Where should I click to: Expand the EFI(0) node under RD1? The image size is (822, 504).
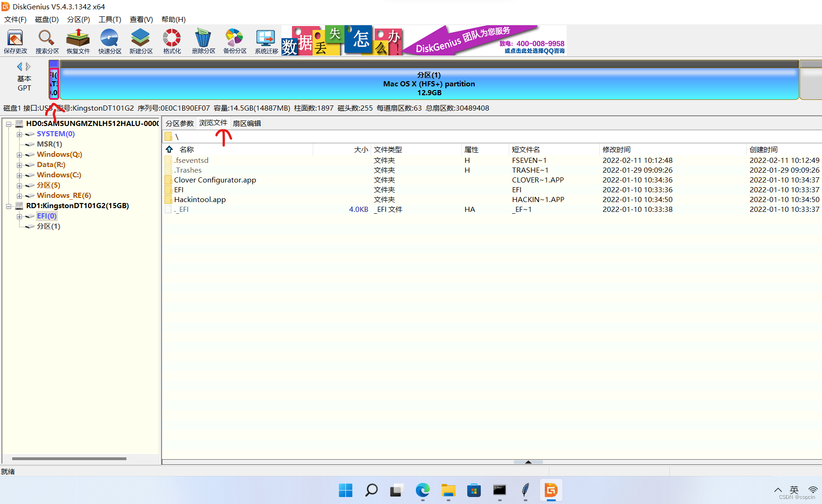[20, 217]
